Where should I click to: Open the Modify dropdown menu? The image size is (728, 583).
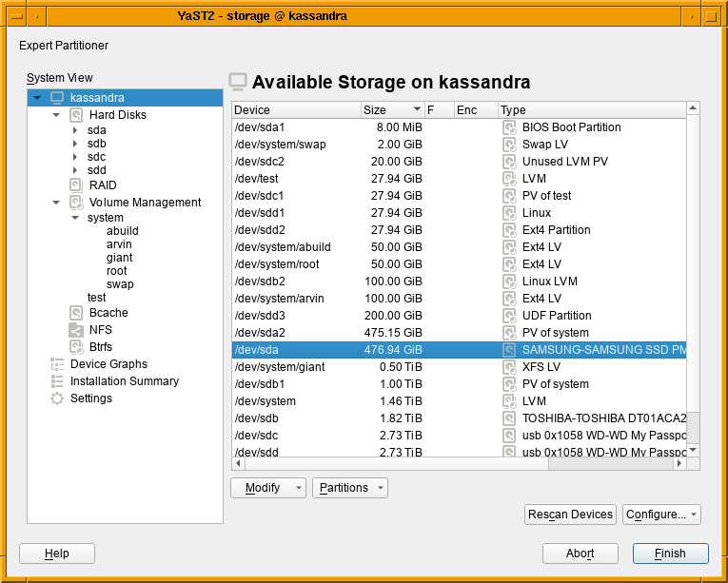click(267, 488)
